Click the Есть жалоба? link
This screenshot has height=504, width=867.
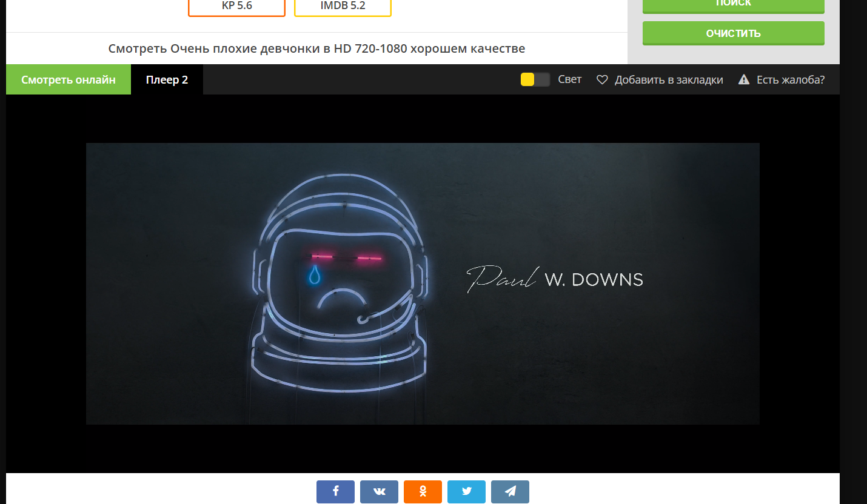791,79
